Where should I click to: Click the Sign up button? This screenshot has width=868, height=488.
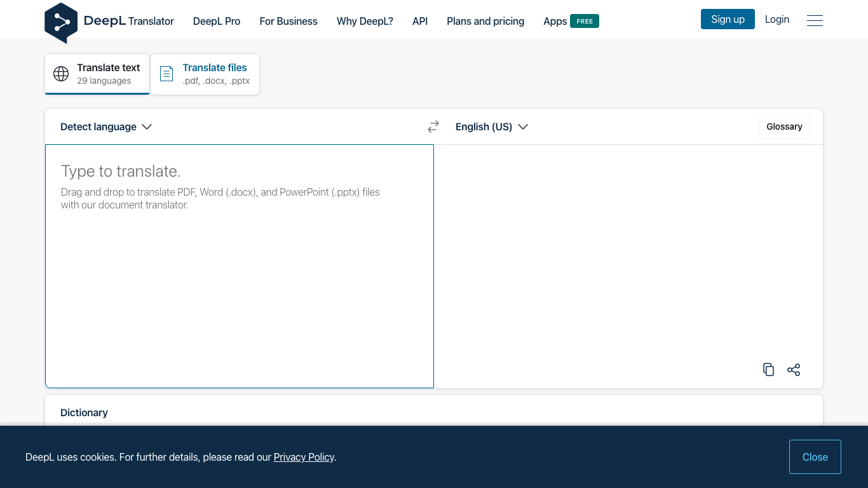click(x=728, y=19)
